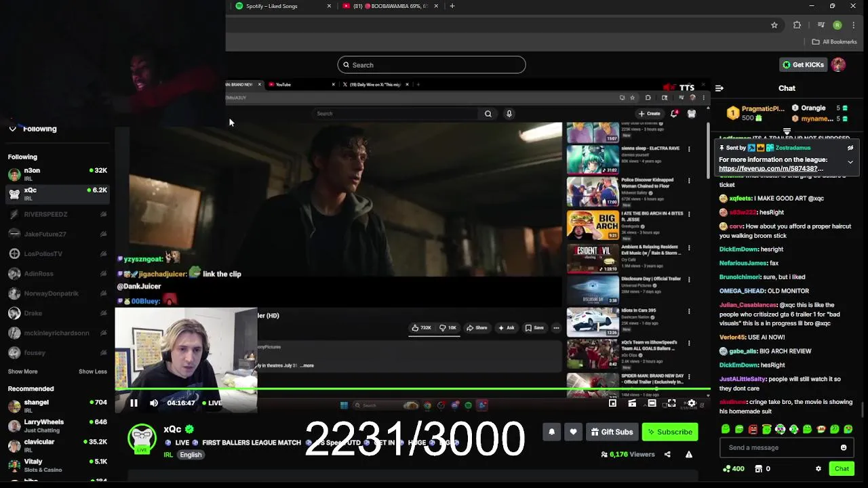Open All Bookmarks folder
Screen dimensions: 868x488
(835, 42)
